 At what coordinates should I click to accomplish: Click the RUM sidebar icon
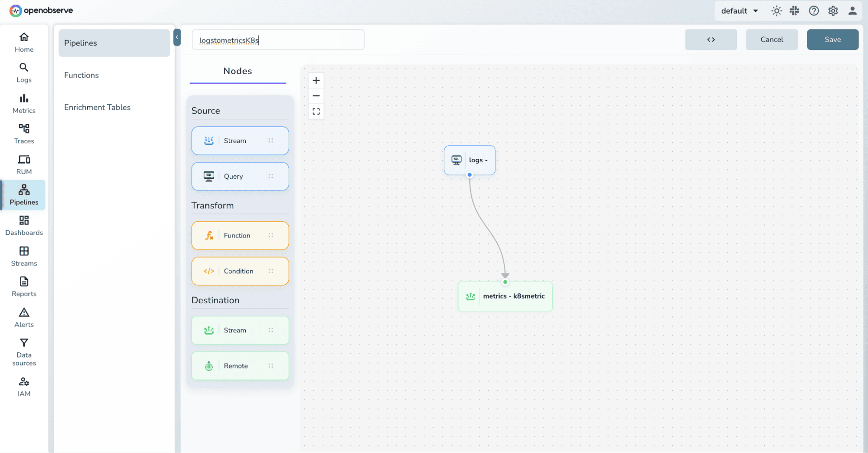24,164
